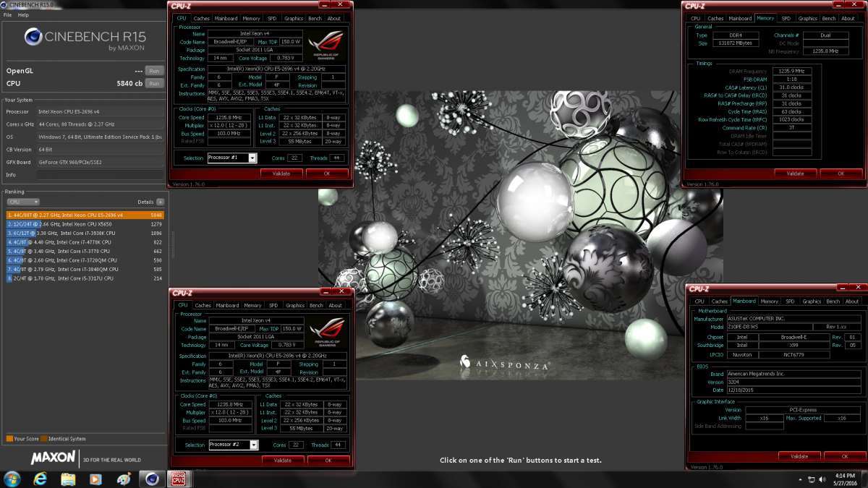Click the Info text field in Cinebench

click(101, 175)
